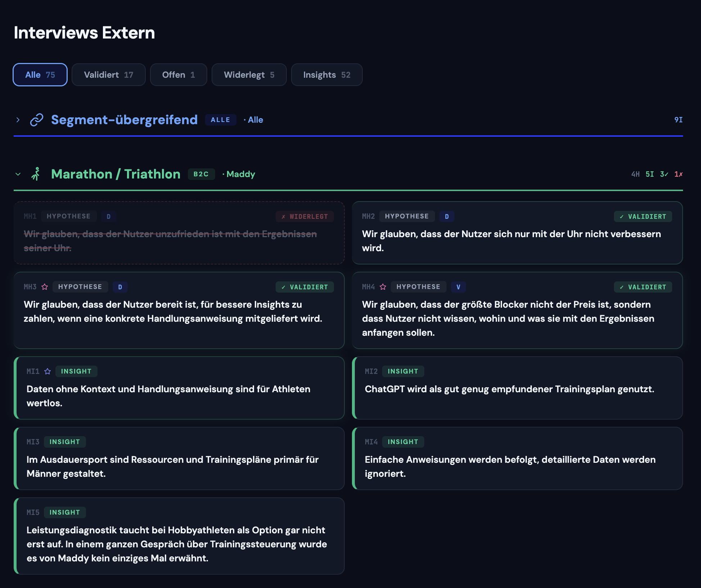Image resolution: width=701 pixels, height=588 pixels.
Task: Toggle the star on hypothesis MH4
Action: click(383, 287)
